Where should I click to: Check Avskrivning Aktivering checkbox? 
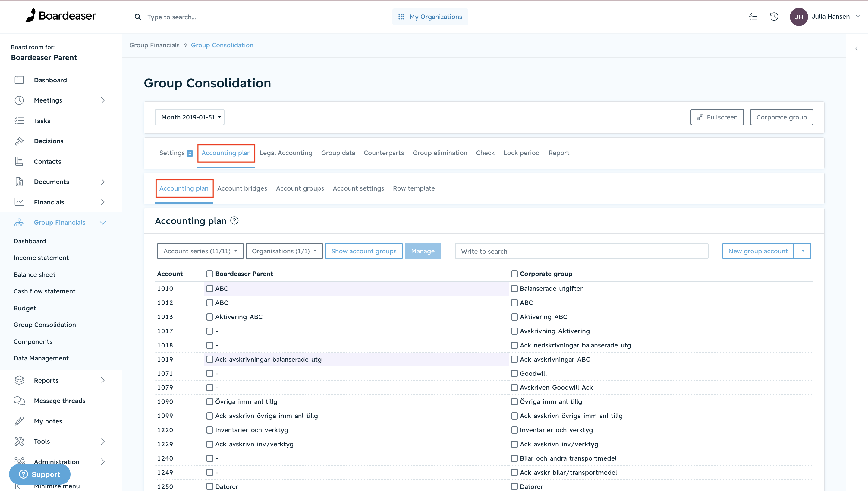coord(514,331)
